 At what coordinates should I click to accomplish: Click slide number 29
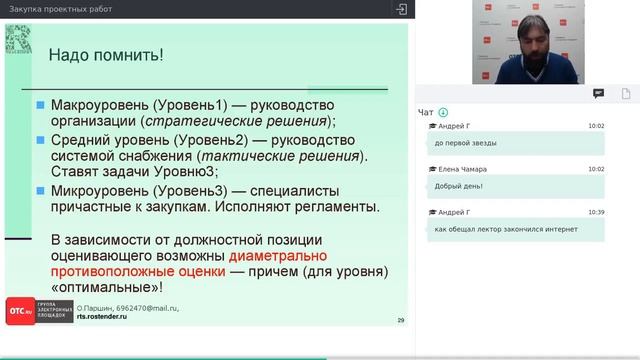pos(401,320)
